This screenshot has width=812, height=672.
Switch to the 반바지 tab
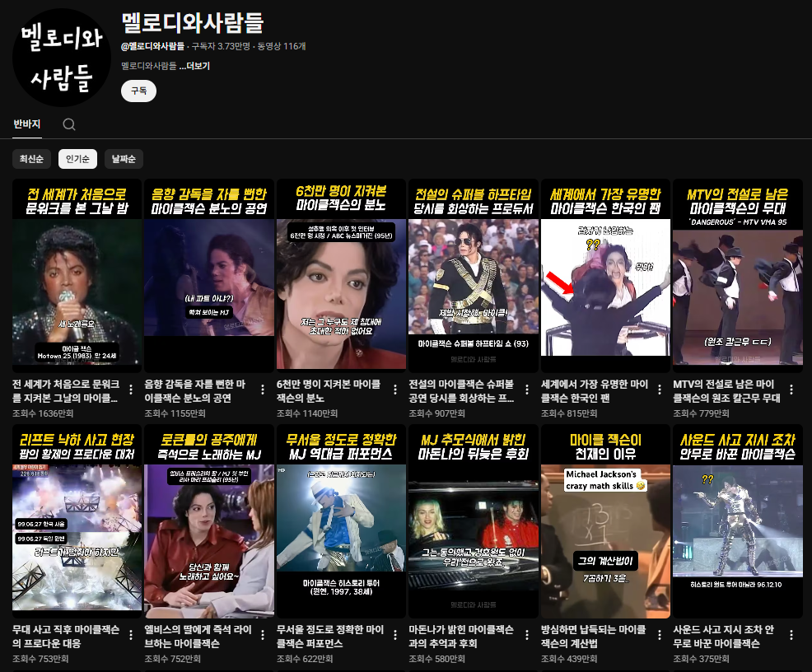tap(27, 124)
